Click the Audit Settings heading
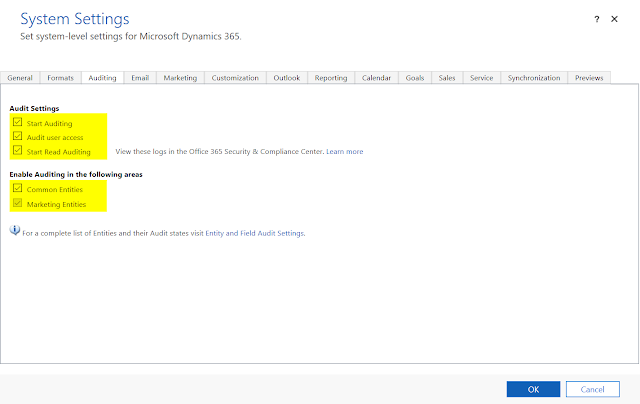 34,109
